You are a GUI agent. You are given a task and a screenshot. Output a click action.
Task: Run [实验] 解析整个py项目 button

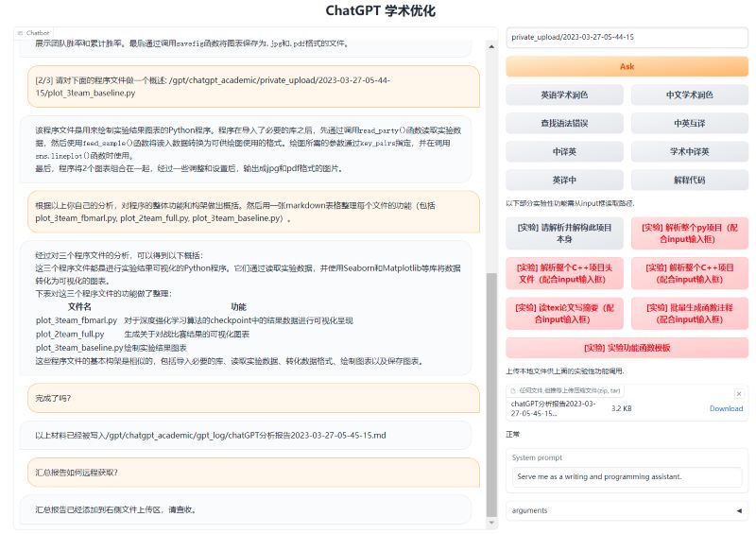(689, 233)
